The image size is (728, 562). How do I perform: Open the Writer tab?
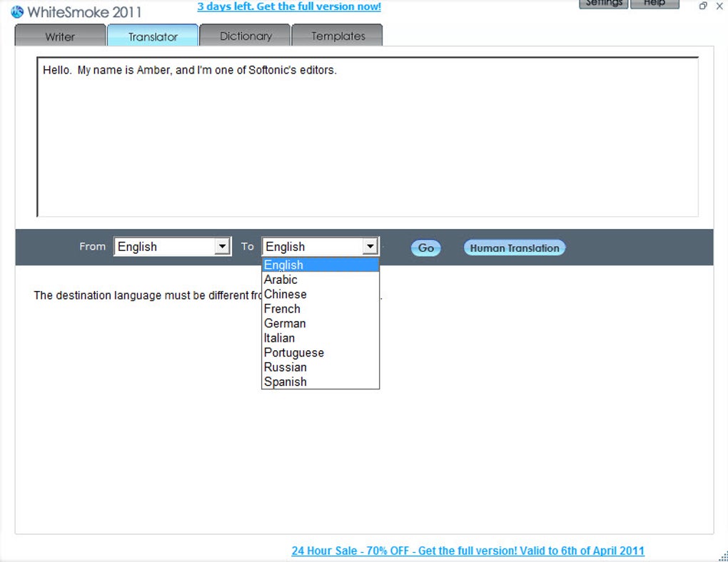click(61, 36)
